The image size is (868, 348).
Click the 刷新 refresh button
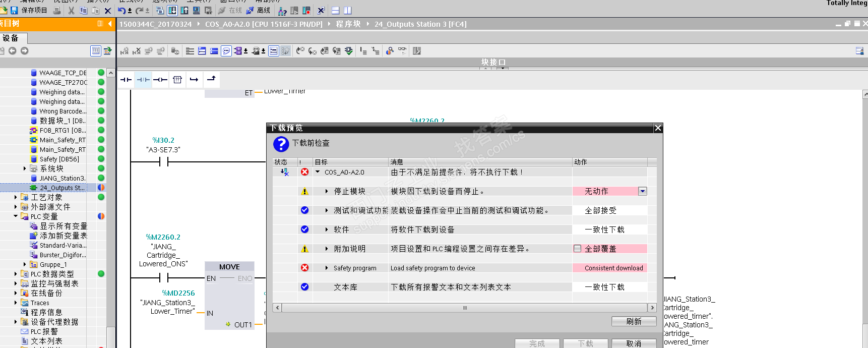634,321
